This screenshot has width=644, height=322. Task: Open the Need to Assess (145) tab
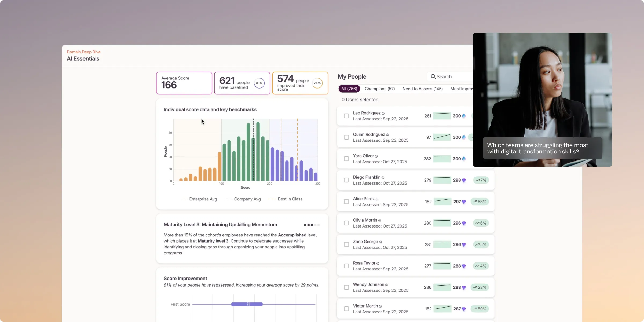click(x=422, y=89)
